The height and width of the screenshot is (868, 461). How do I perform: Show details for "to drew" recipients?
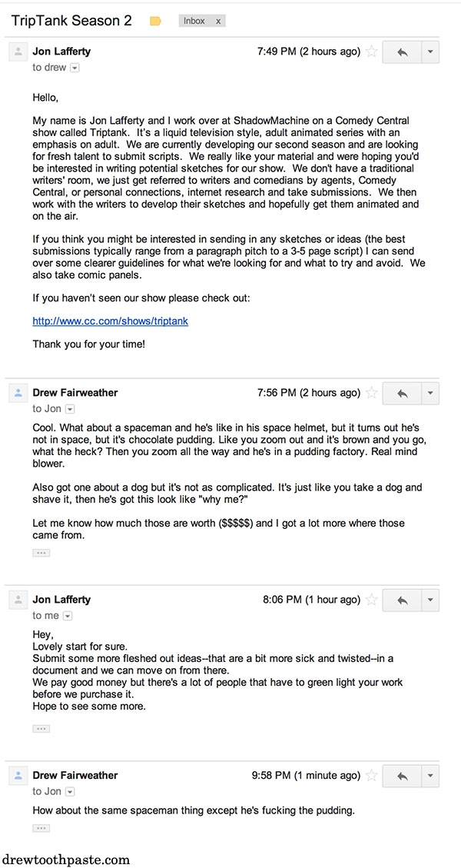(75, 68)
